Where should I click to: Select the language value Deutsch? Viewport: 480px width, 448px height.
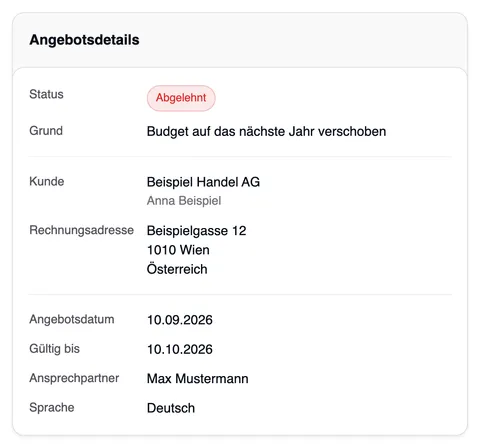tap(171, 408)
